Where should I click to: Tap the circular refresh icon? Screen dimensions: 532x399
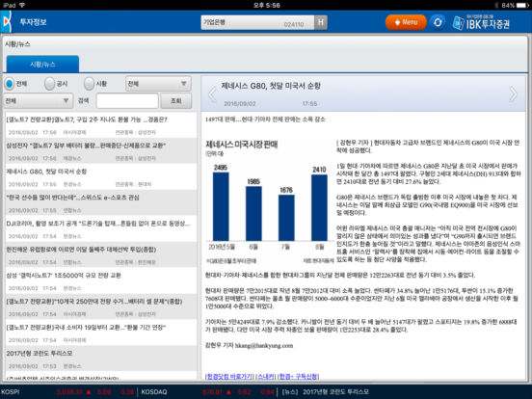[x=438, y=22]
